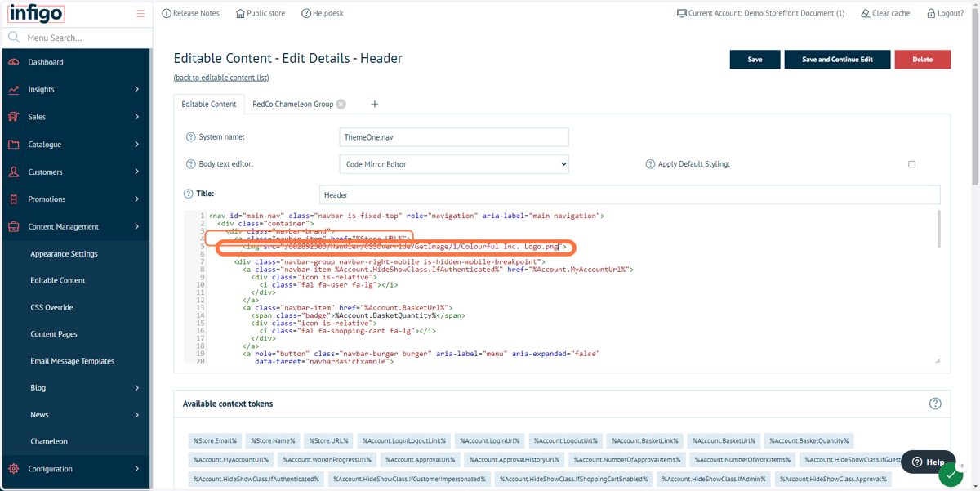Click the Configuration gear icon

pyautogui.click(x=14, y=469)
